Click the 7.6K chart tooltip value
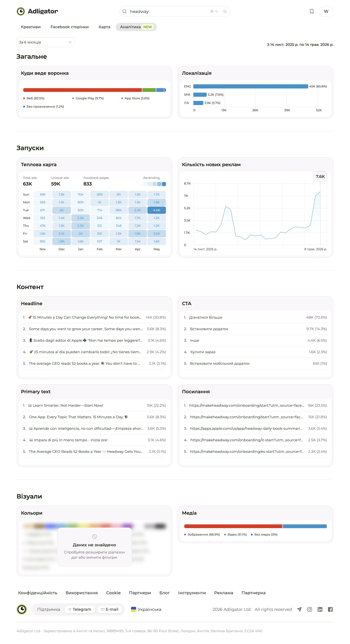 coord(320,177)
